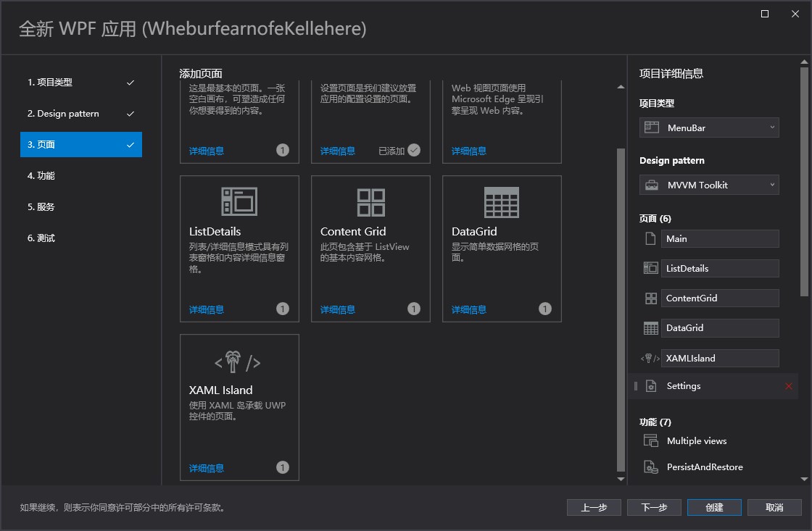The width and height of the screenshot is (812, 531).
Task: Open 详细信息 link on Web view card
Action: pos(468,151)
